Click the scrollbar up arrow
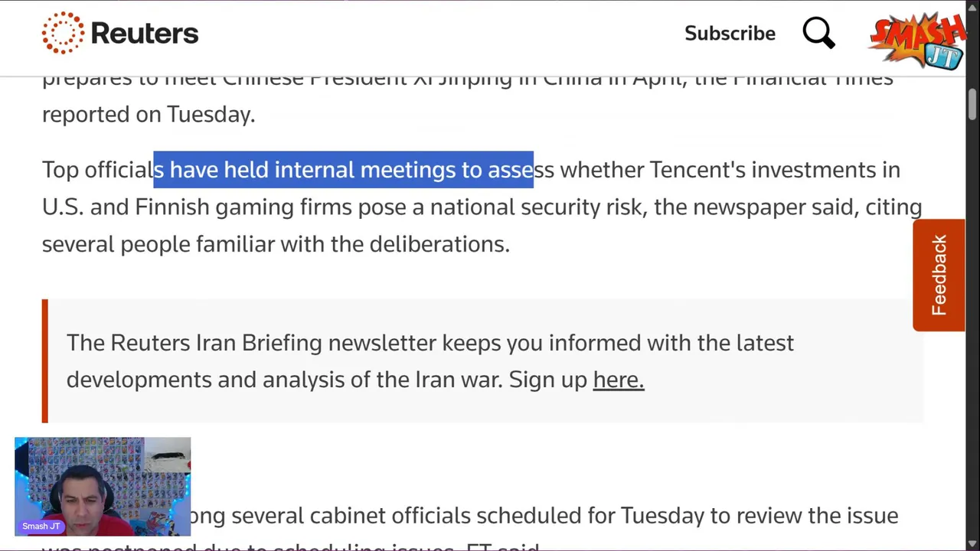Screen dimensions: 980x551 [972, 6]
